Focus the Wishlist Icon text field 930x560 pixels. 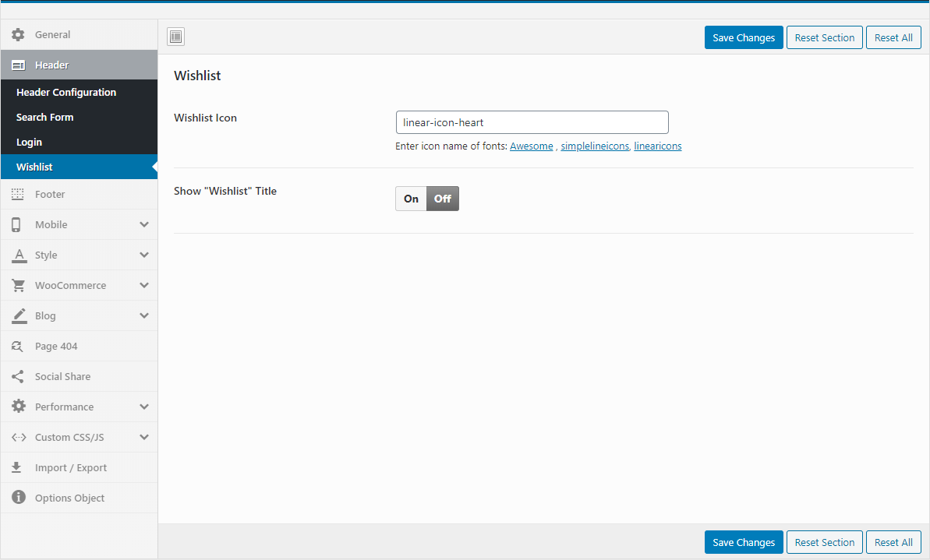point(532,122)
